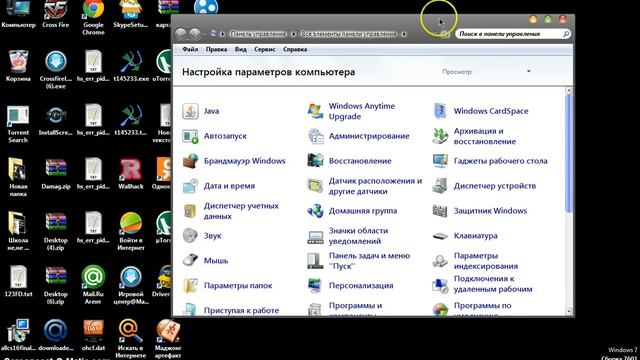Select Google Chrome desktop shortcut

click(93, 16)
